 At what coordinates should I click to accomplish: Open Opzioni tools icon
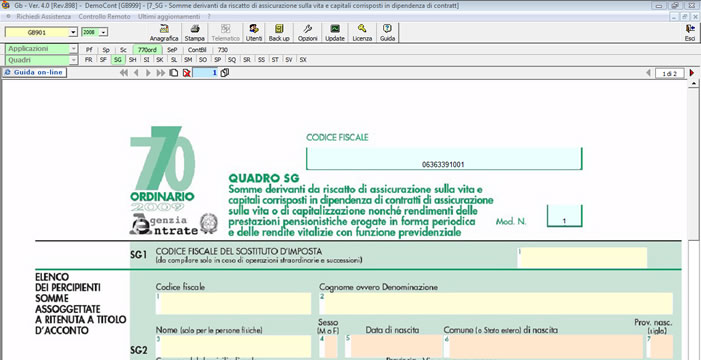click(x=308, y=33)
